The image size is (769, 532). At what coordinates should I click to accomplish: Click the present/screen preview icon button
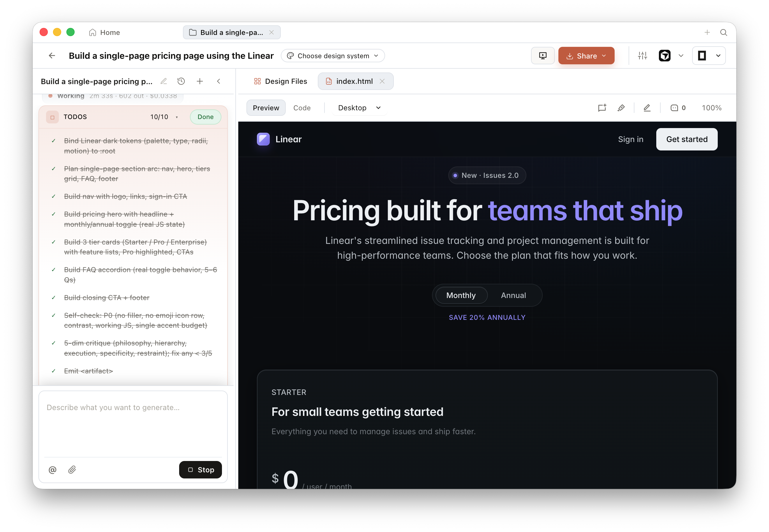[x=542, y=56]
